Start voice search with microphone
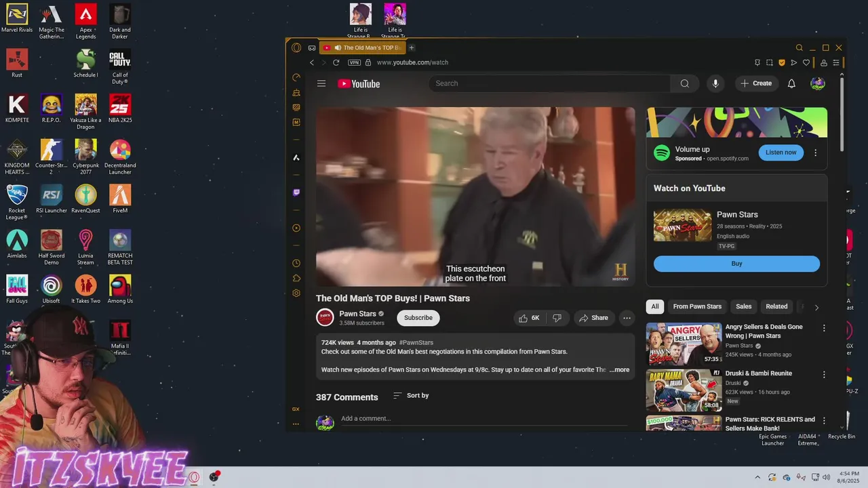 pos(715,83)
